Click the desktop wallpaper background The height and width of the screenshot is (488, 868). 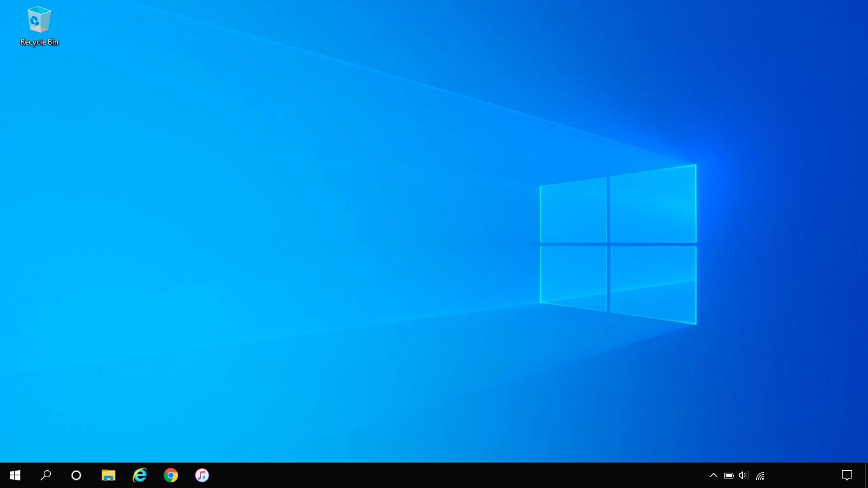(381, 254)
